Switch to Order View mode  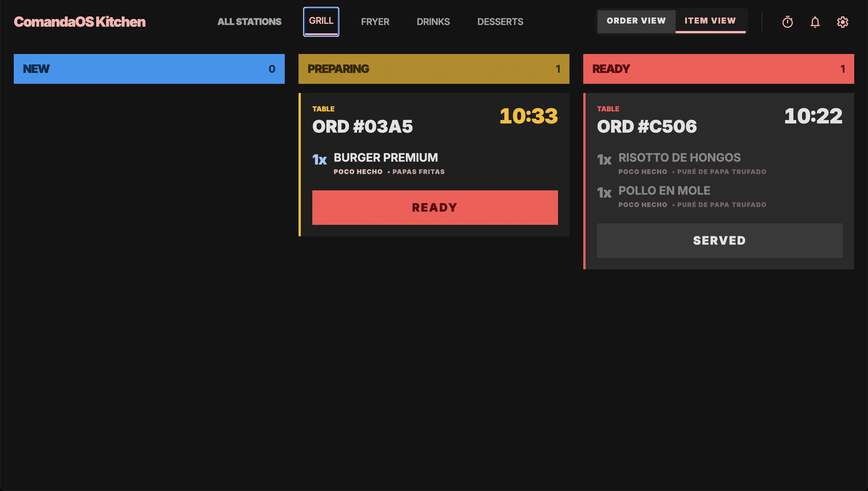click(636, 21)
